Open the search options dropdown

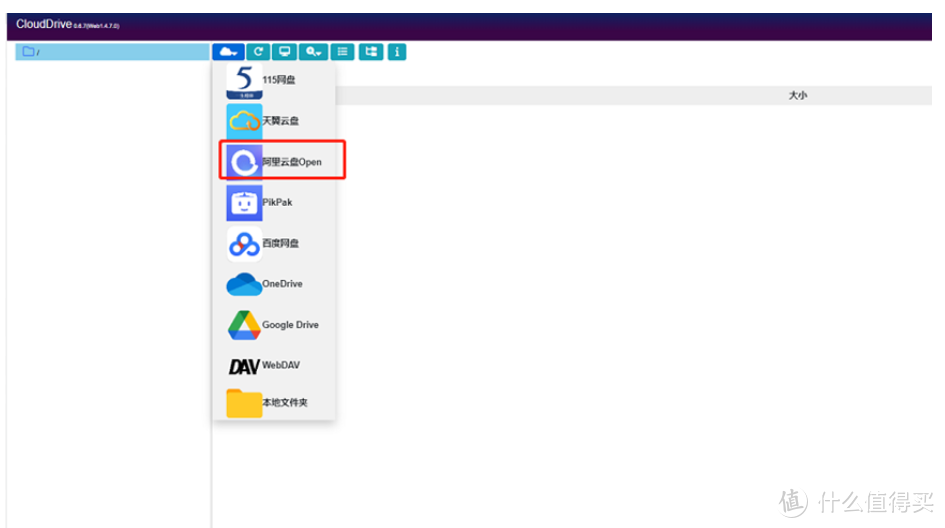click(x=313, y=52)
